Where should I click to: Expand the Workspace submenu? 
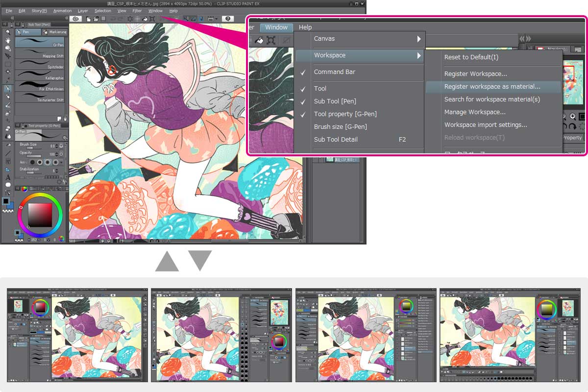click(367, 55)
